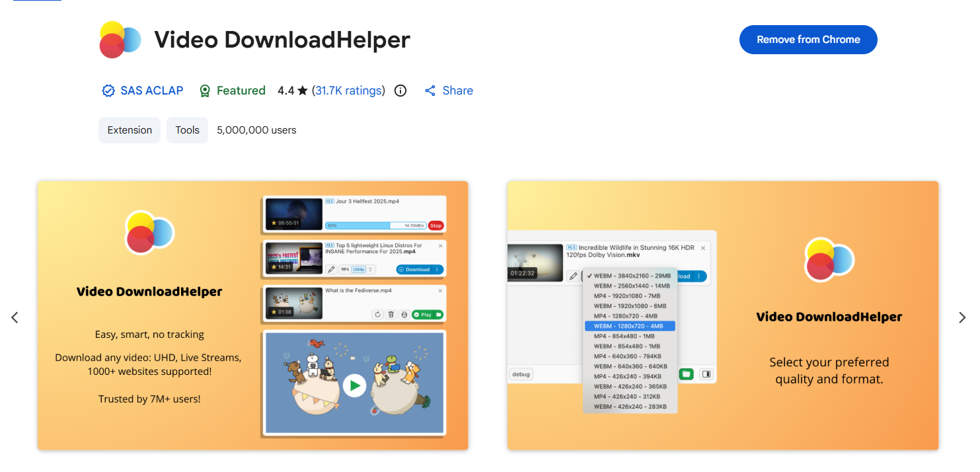This screenshot has height=472, width=980.
Task: Click the ratings info circle icon
Action: pyautogui.click(x=400, y=91)
